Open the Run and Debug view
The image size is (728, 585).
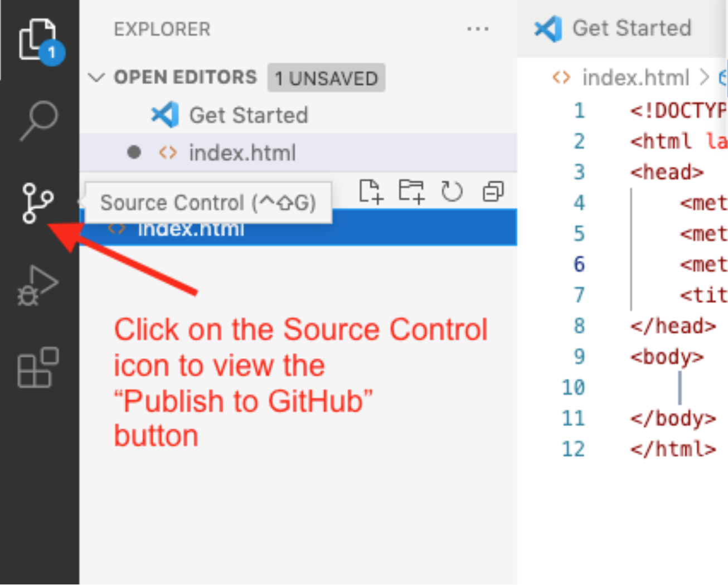point(38,284)
